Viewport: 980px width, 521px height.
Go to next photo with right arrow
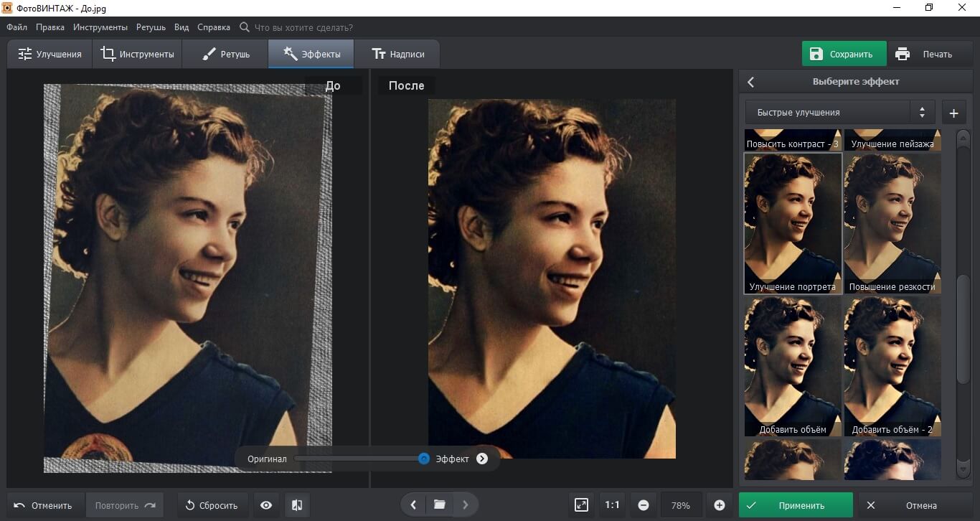pyautogui.click(x=466, y=505)
